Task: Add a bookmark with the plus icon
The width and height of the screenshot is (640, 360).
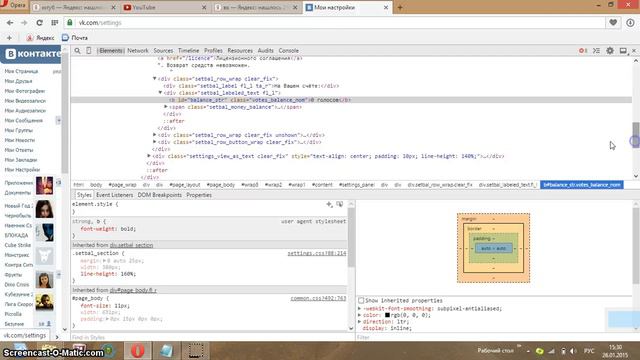Action: [9, 38]
